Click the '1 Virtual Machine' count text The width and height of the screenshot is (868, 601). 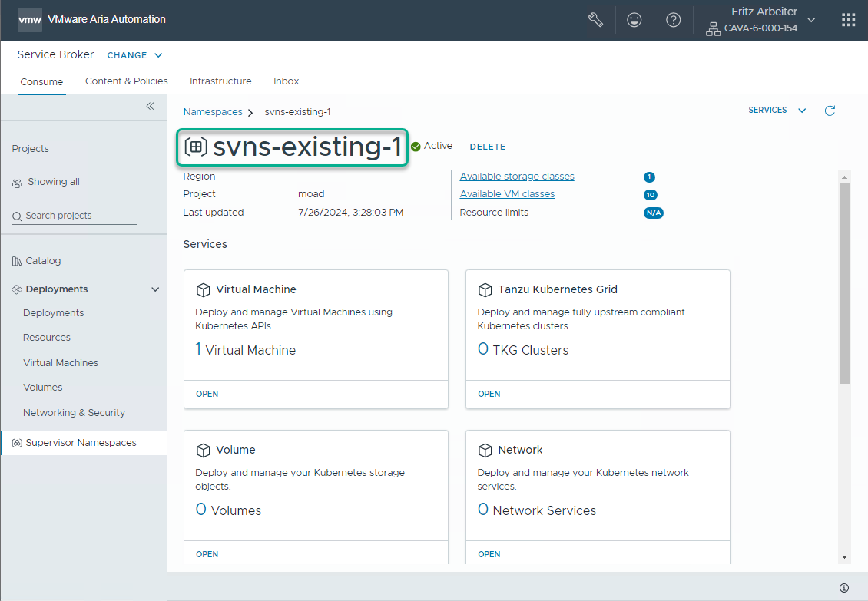[x=245, y=349]
